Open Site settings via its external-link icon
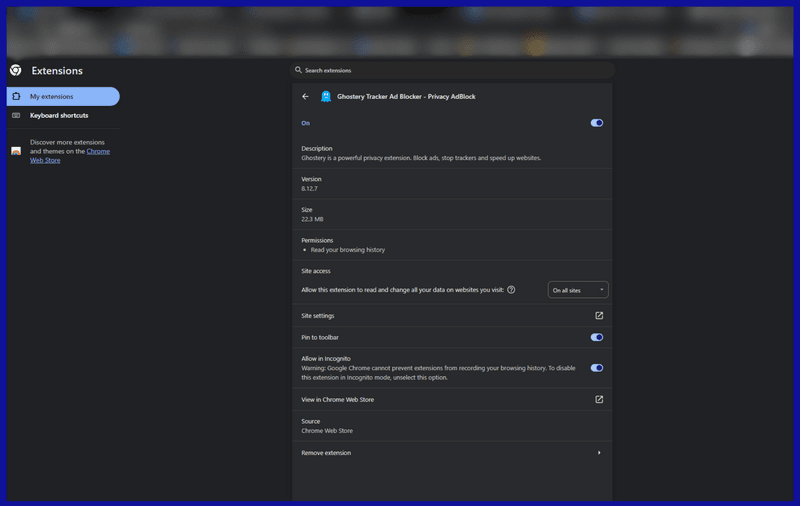800x506 pixels. (599, 316)
